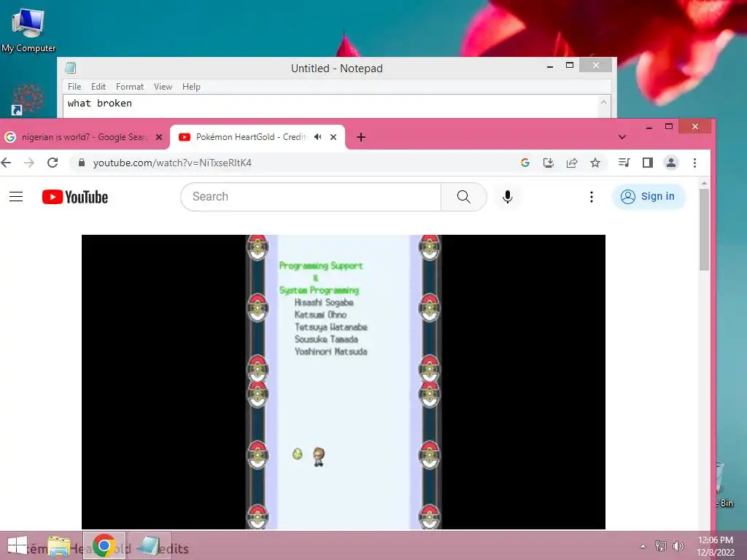
Task: Reload the page with the refresh icon
Action: tap(53, 163)
